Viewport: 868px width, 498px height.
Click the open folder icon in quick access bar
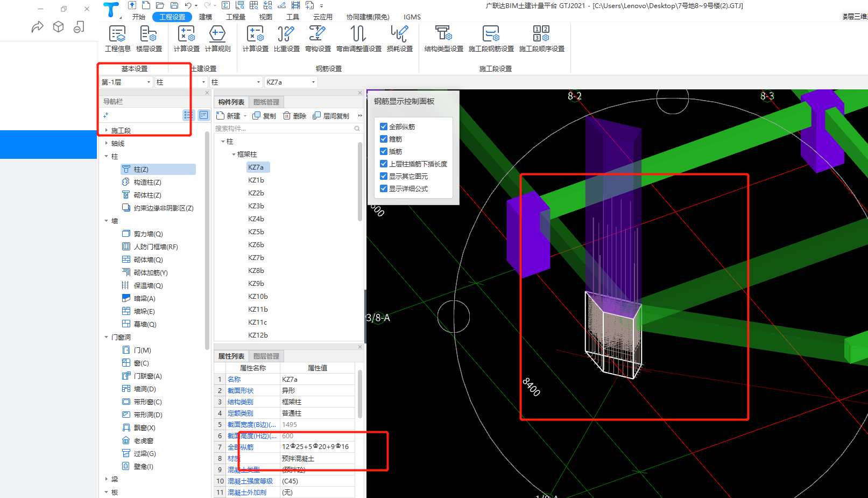click(x=160, y=5)
